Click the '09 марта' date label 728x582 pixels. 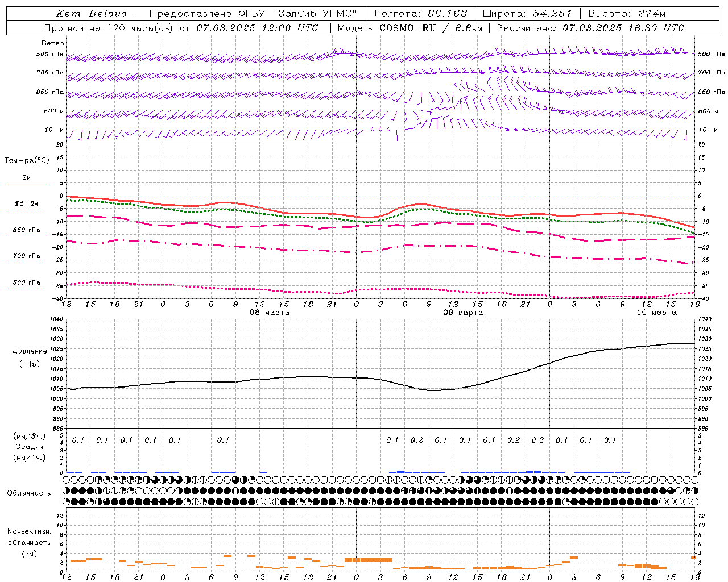[x=463, y=313]
